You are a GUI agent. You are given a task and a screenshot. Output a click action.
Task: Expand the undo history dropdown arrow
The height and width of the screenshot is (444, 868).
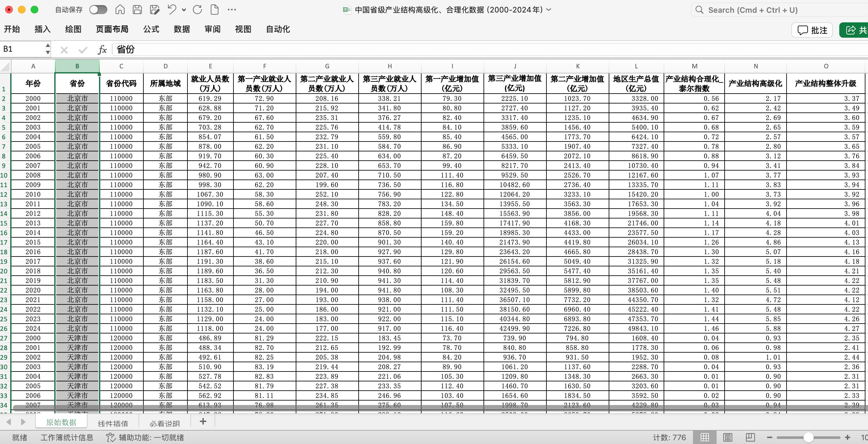click(x=184, y=10)
